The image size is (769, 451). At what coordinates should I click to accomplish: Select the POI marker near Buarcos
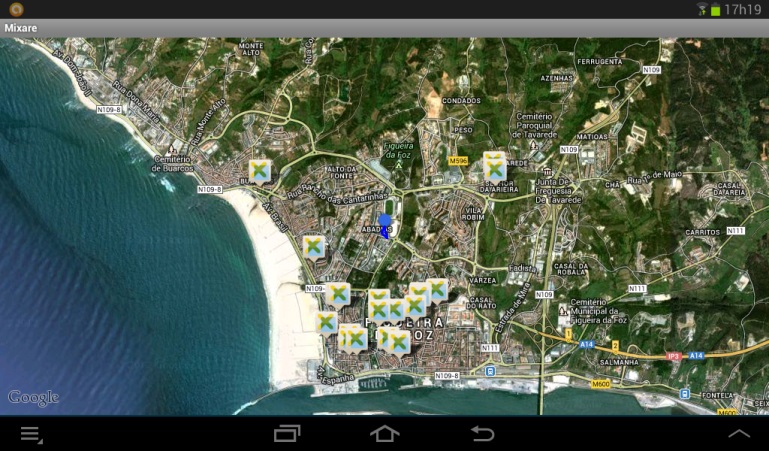(x=260, y=171)
